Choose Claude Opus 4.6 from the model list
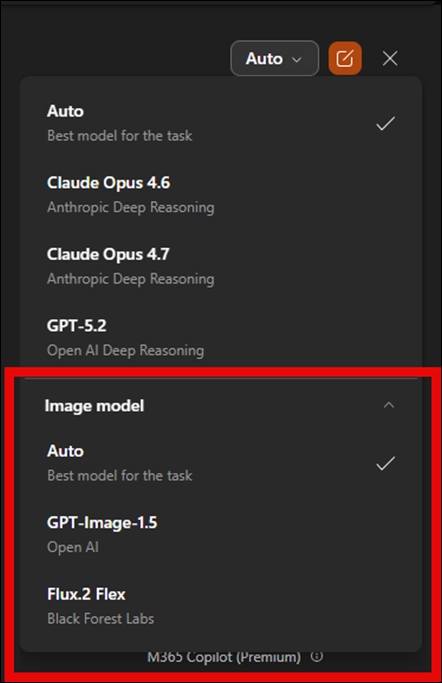This screenshot has height=683, width=442. click(221, 195)
